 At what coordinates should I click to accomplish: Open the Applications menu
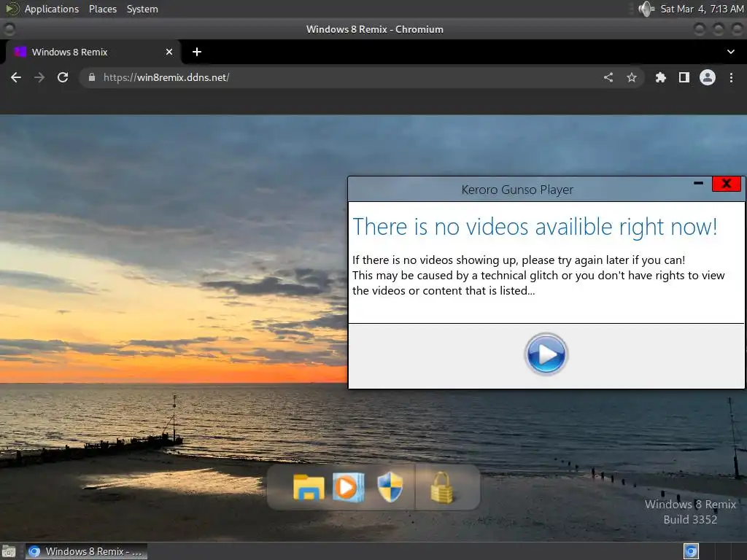[52, 9]
